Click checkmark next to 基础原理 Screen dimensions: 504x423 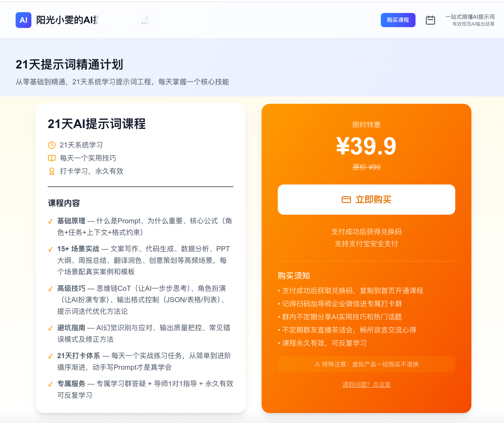point(50,221)
